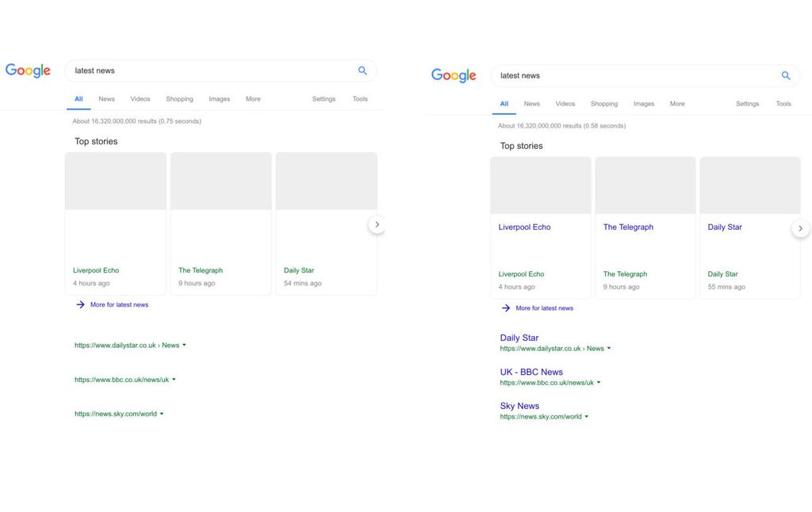Open the Settings menu
This screenshot has width=812, height=512.
coord(324,99)
